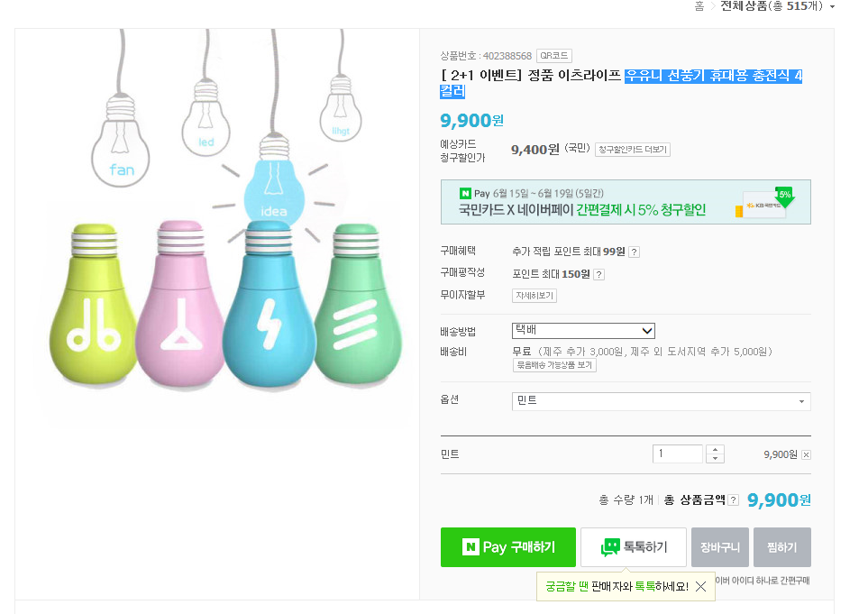Click 자세히보기 for 무이자할부

click(535, 296)
